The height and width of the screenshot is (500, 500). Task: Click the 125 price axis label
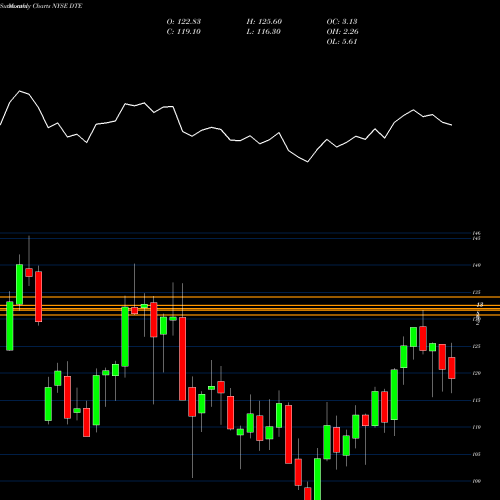(x=476, y=346)
